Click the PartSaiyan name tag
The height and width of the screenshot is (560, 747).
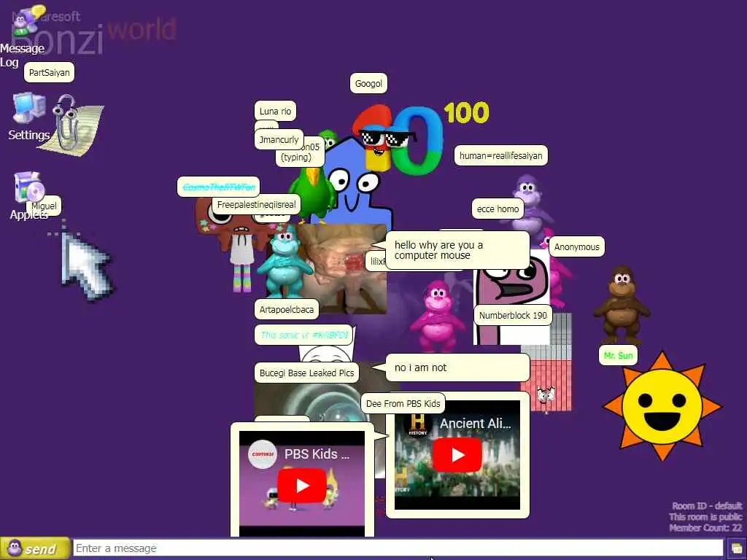49,72
